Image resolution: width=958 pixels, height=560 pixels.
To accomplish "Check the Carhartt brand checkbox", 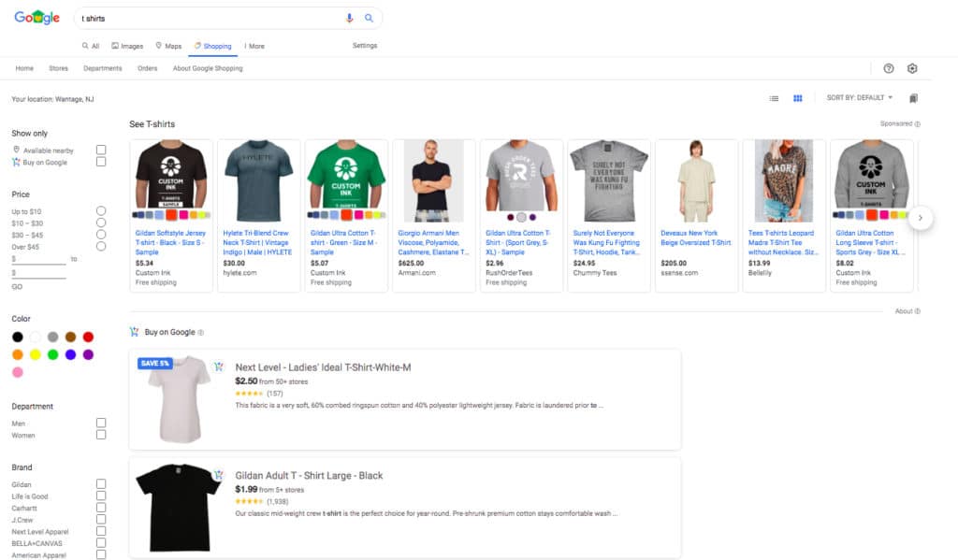I will click(101, 508).
